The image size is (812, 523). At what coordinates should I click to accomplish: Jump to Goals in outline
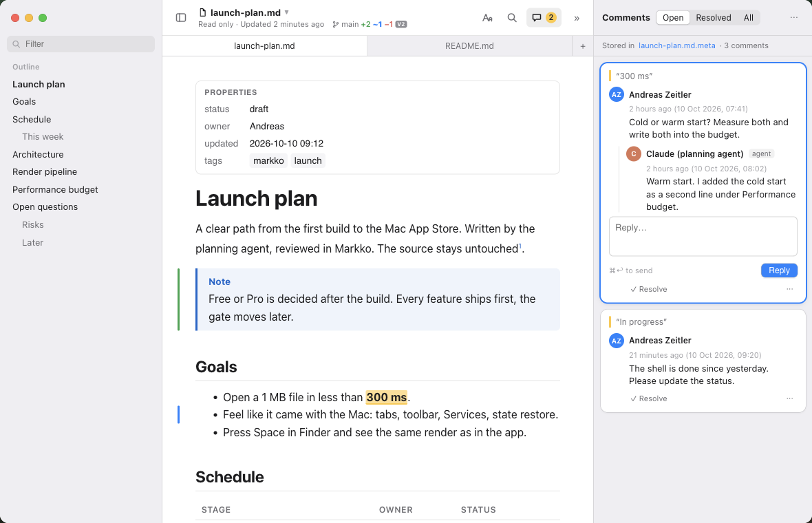click(x=24, y=101)
